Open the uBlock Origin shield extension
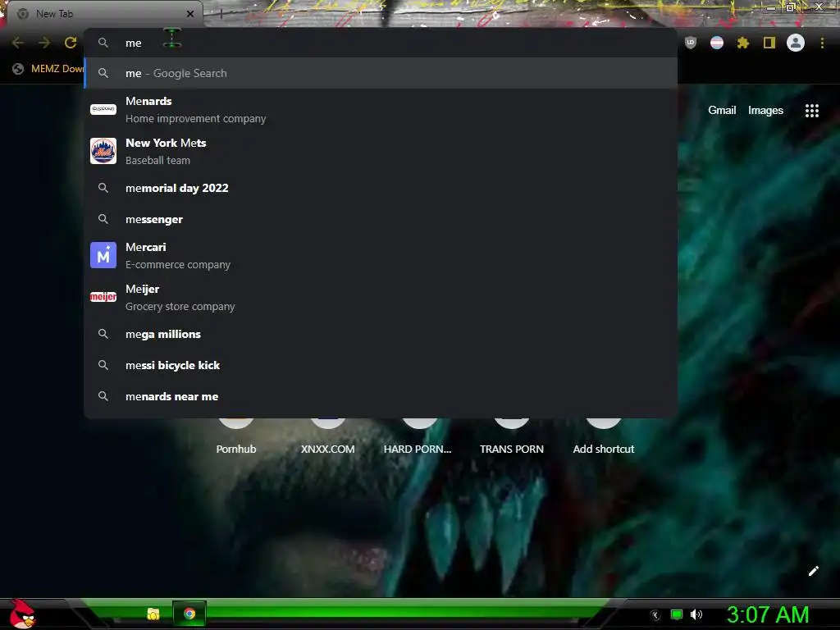This screenshot has height=630, width=840. pyautogui.click(x=691, y=43)
